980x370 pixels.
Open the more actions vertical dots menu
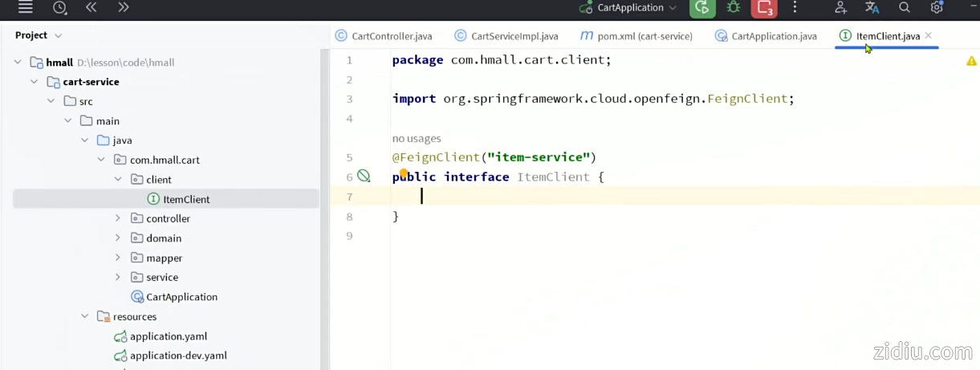click(795, 7)
